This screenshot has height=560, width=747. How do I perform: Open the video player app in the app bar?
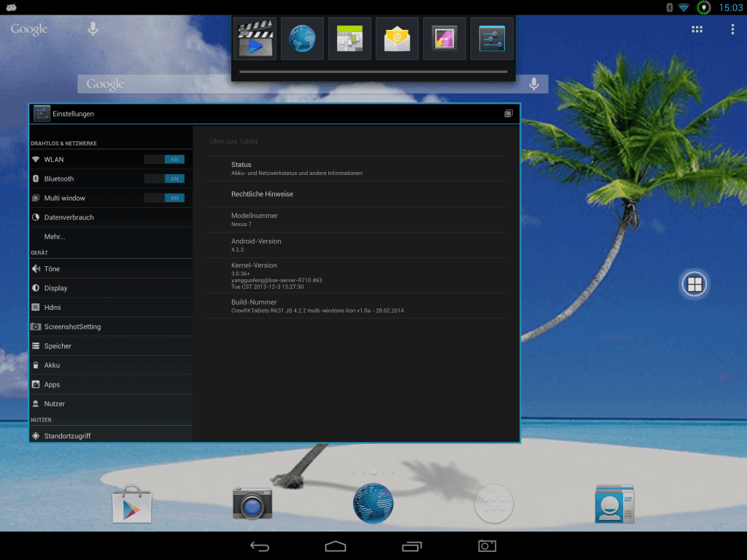coord(255,39)
